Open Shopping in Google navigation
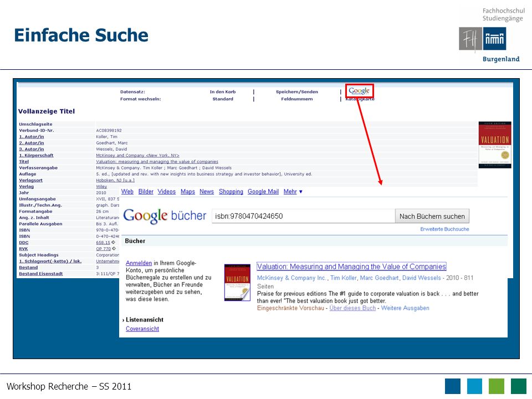 (x=231, y=192)
